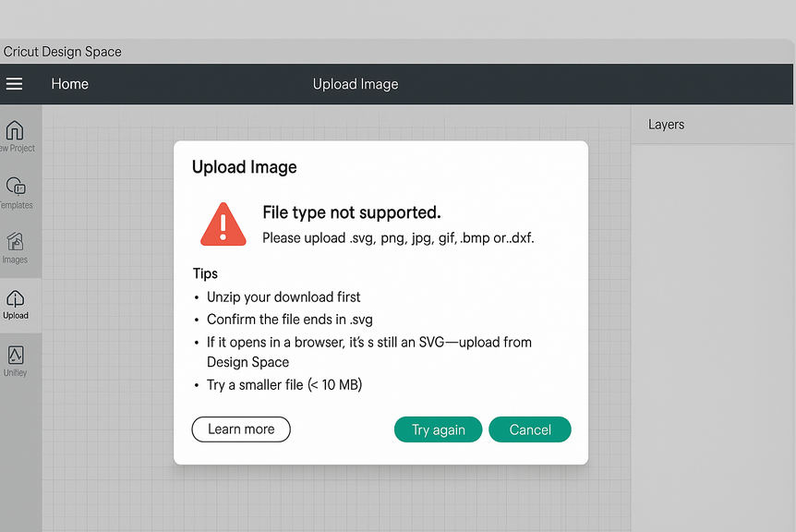Click the 'Try a smaller file' tip
Screen dimensions: 796x532
(283, 384)
